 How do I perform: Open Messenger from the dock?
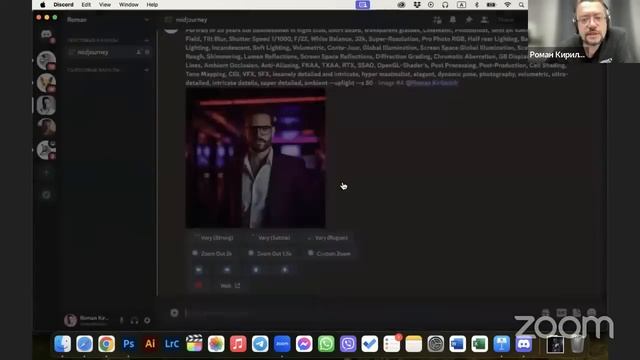pos(304,344)
